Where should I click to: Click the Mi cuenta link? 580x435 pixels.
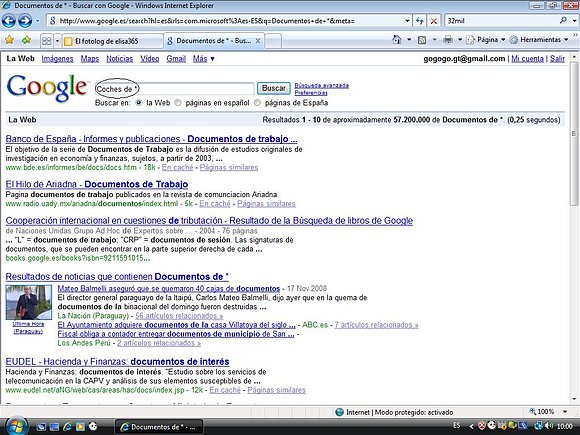527,59
